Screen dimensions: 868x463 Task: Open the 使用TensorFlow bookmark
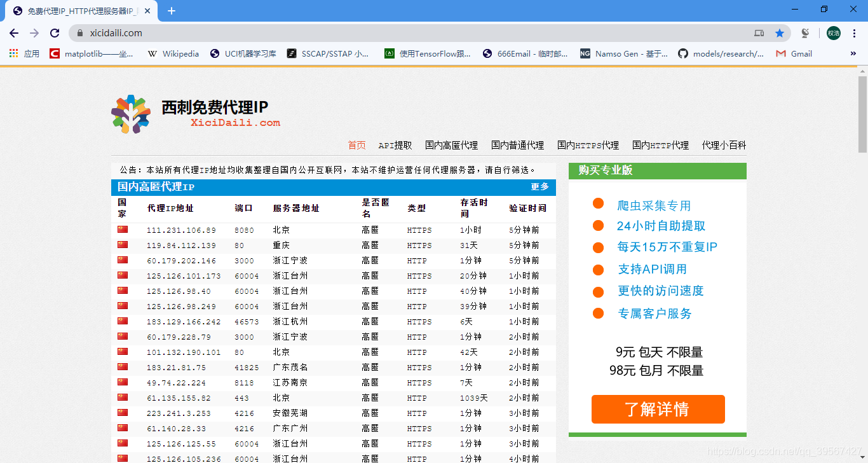[x=428, y=53]
